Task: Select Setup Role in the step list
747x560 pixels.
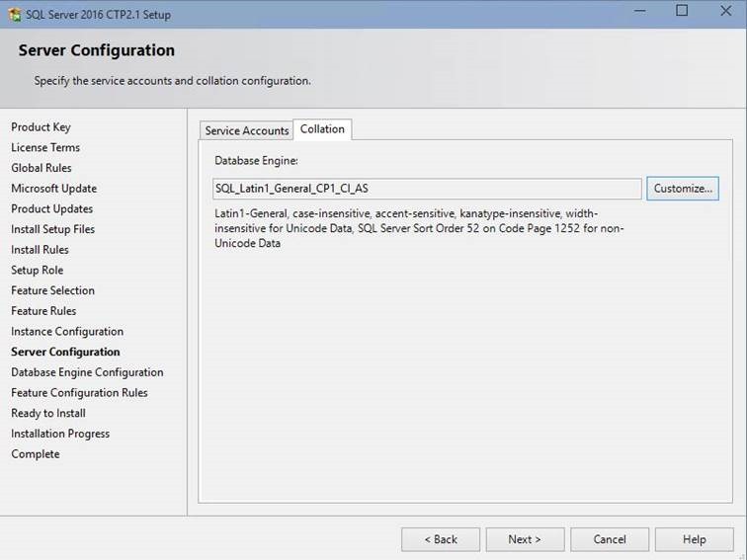Action: 38,270
